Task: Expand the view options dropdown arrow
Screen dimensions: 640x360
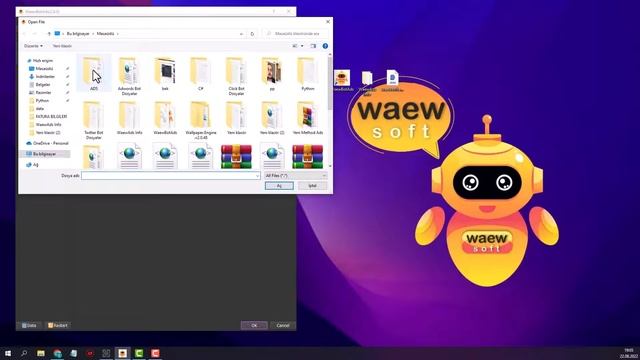Action: pyautogui.click(x=302, y=46)
